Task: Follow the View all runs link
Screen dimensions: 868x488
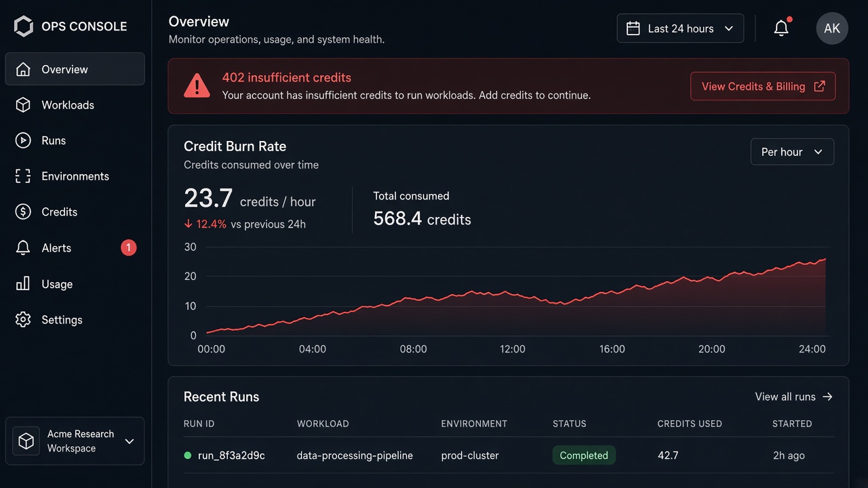Action: (793, 396)
